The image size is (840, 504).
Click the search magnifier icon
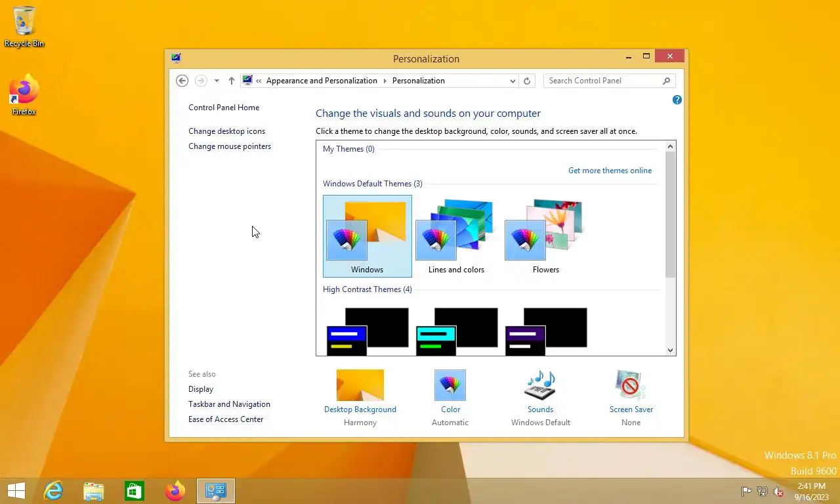[x=666, y=81]
